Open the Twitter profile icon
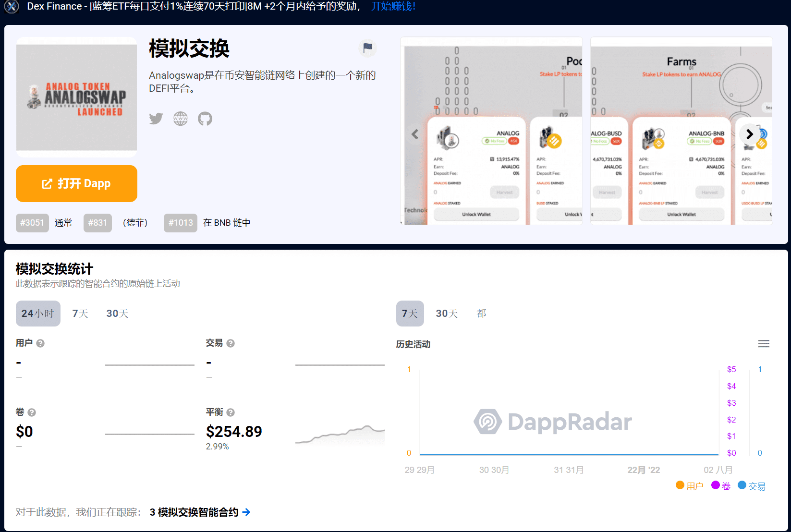791x532 pixels. [156, 119]
